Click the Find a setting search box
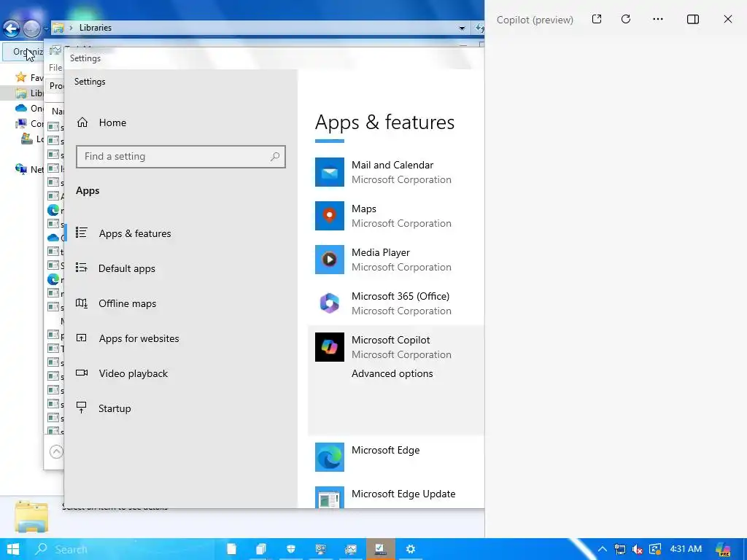The width and height of the screenshot is (747, 560). (x=181, y=157)
